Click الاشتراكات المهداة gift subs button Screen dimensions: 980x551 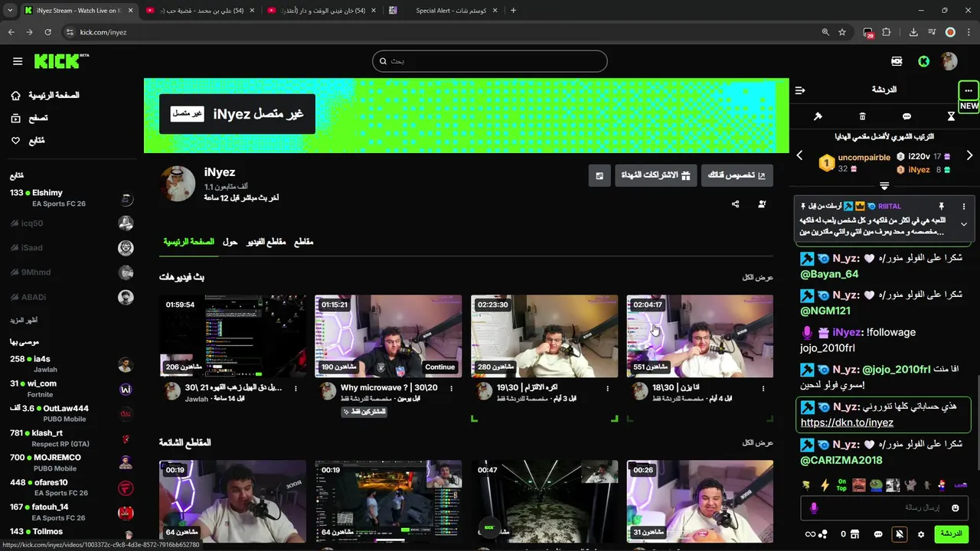[x=655, y=175]
